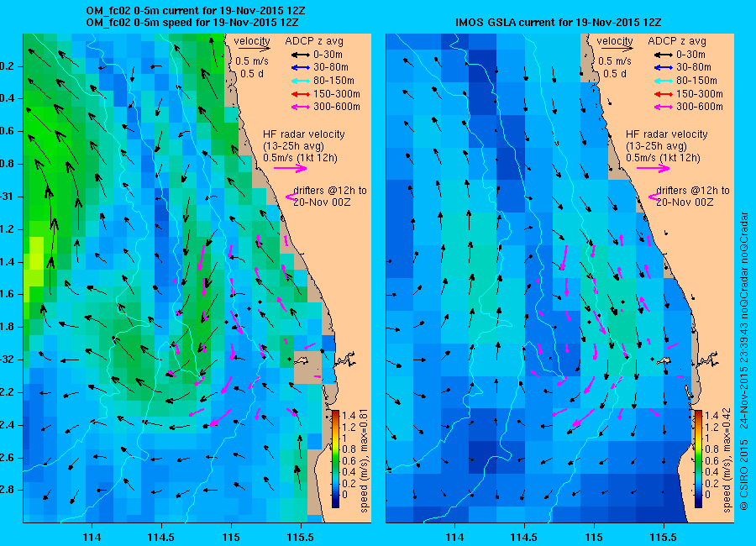
Task: Click longitude tick '114' under OM_fc02 map
Action: click(x=92, y=538)
